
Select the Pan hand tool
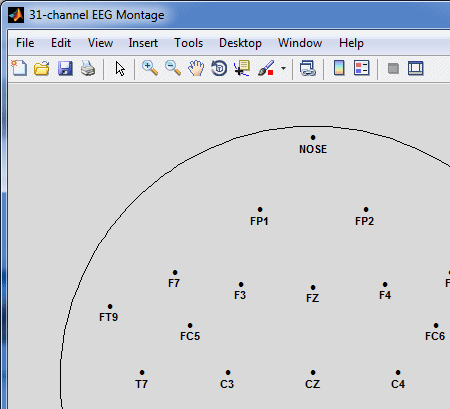196,68
